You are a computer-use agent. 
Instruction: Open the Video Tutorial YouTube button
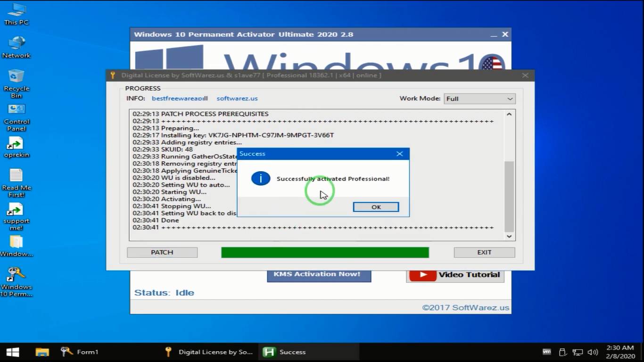(455, 275)
